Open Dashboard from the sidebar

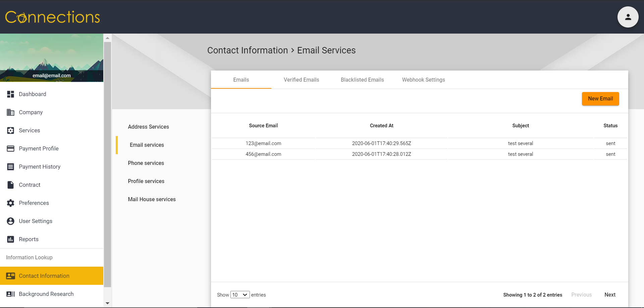[52, 94]
